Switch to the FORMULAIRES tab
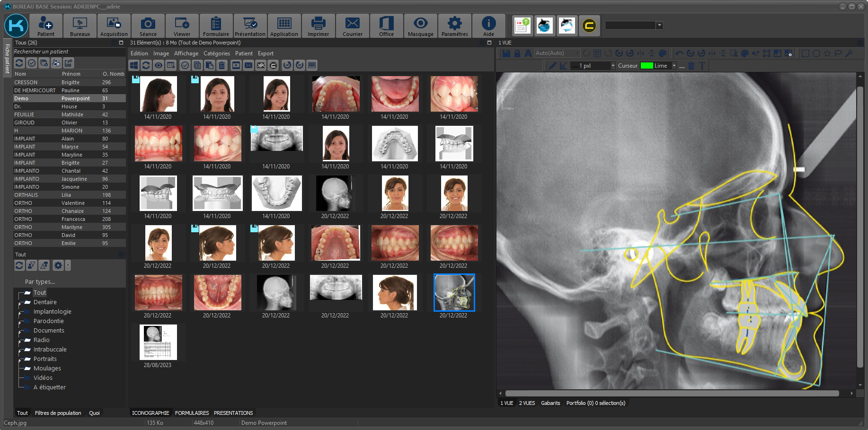Image resolution: width=868 pixels, height=430 pixels. pos(192,413)
